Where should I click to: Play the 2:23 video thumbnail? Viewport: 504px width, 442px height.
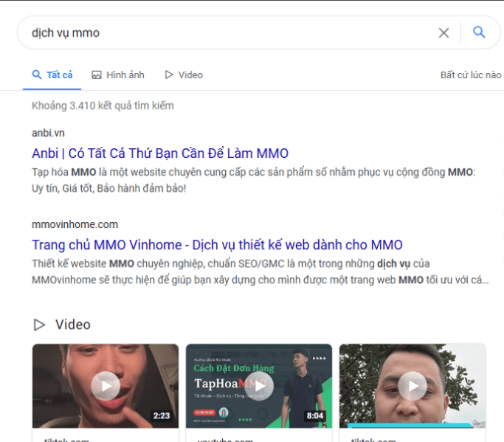tap(106, 386)
